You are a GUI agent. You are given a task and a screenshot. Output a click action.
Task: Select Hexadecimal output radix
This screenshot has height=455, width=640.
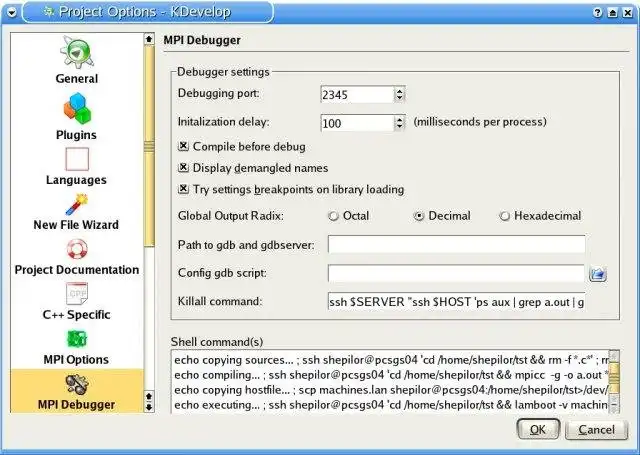coord(504,216)
